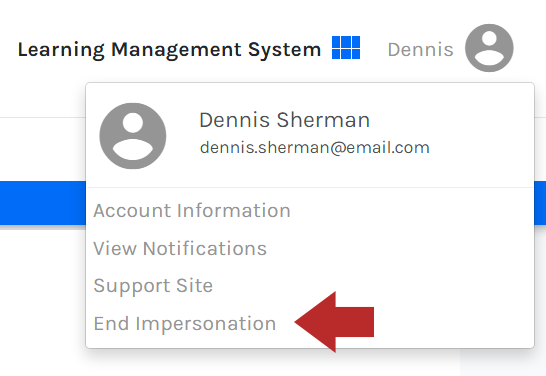Click the Learning Management System title
Screen dimensions: 546x376
click(x=169, y=49)
